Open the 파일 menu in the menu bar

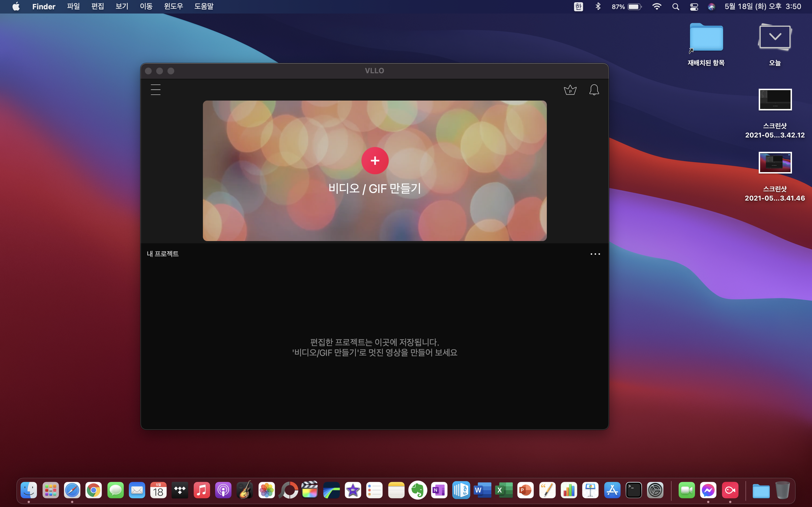(73, 6)
